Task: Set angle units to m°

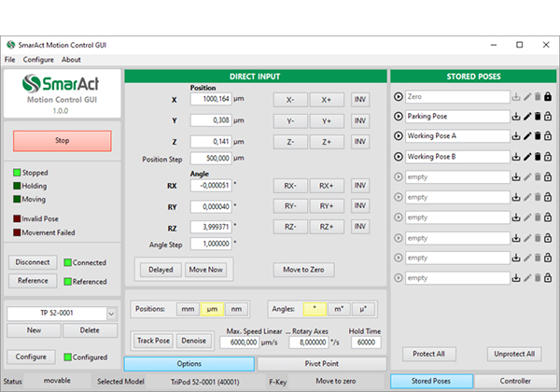Action: pos(339,309)
